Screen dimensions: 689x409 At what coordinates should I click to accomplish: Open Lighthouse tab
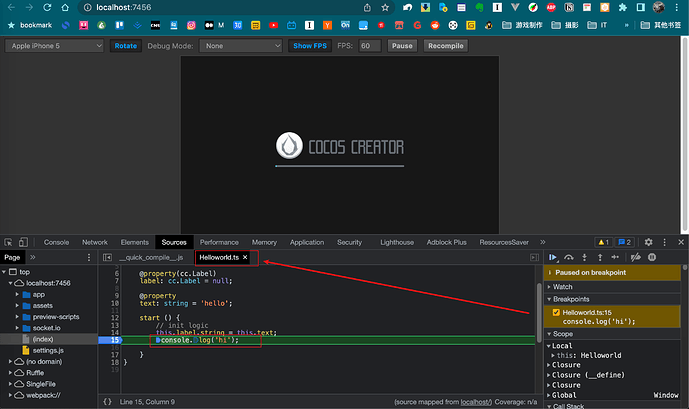397,242
